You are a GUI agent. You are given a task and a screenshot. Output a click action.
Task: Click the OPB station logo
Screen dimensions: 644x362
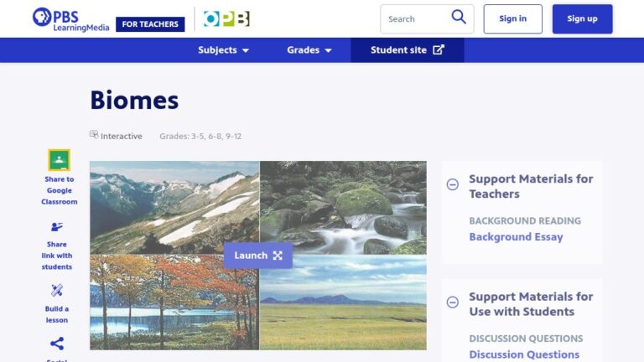[x=226, y=19]
